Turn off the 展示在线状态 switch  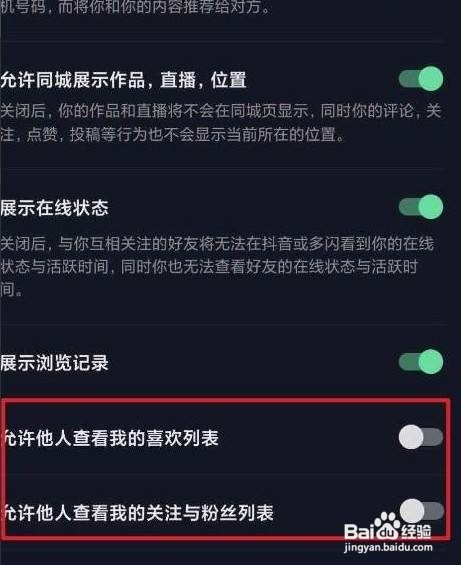(421, 206)
